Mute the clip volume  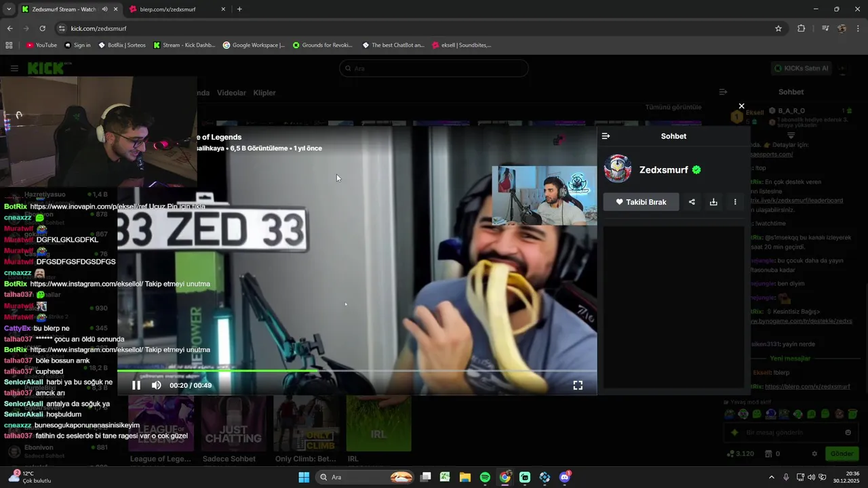pyautogui.click(x=157, y=385)
